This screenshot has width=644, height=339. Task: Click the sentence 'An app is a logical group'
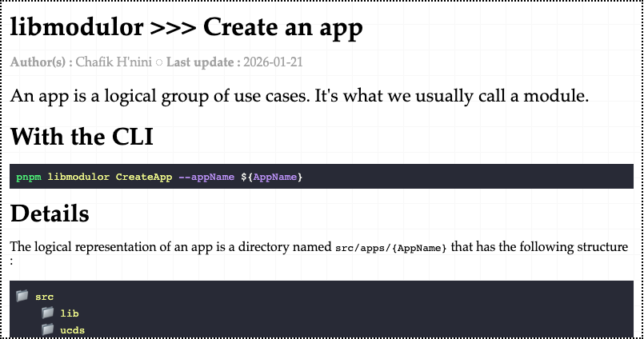pyautogui.click(x=299, y=96)
